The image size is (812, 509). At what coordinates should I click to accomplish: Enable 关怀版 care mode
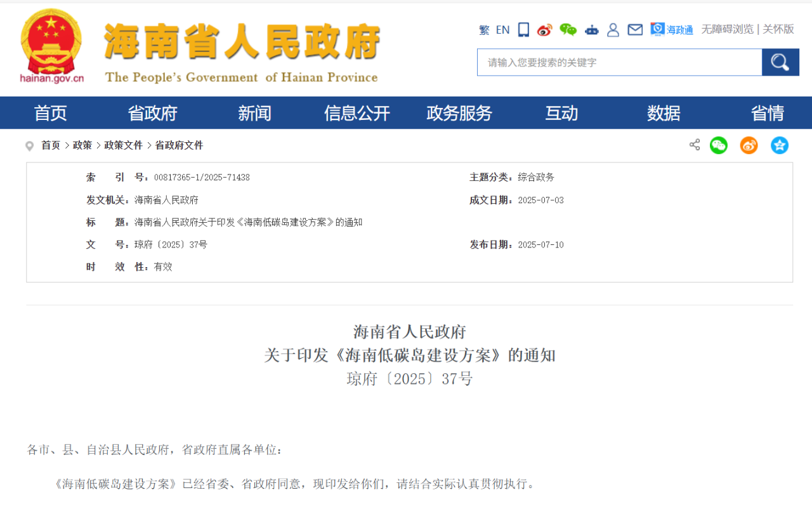click(778, 29)
